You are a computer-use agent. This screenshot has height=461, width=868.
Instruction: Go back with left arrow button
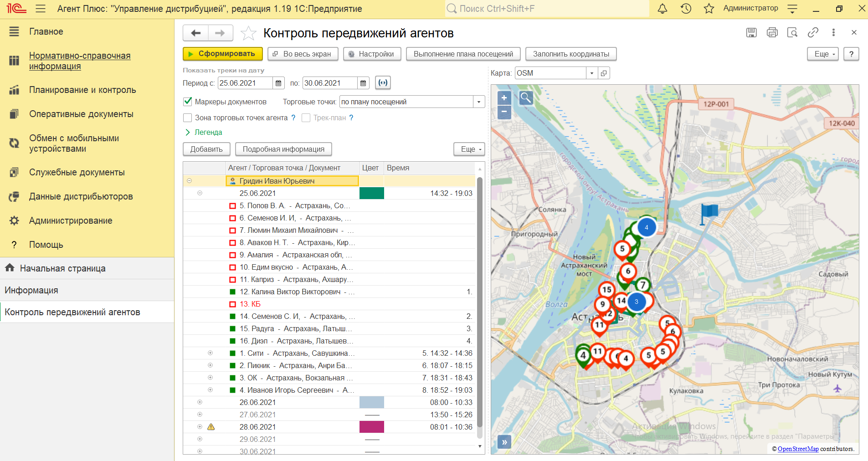(196, 33)
